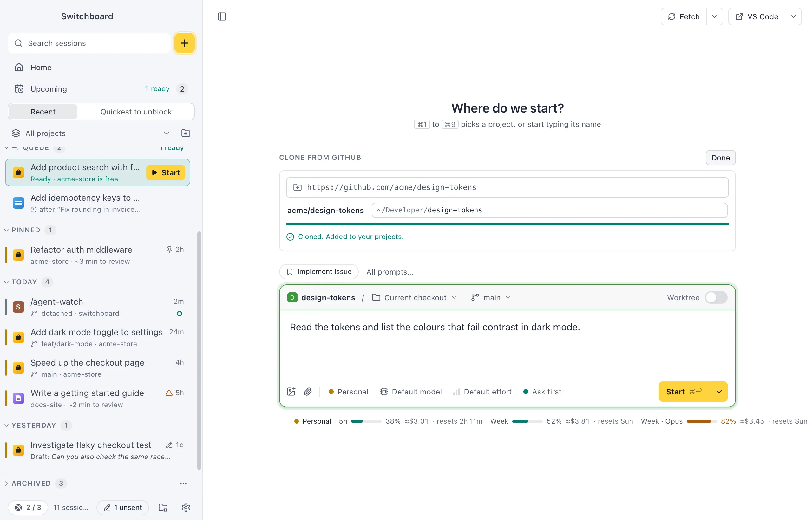Screen dimensions: 812x520
Task: Click the add project folder icon
Action: pyautogui.click(x=186, y=133)
